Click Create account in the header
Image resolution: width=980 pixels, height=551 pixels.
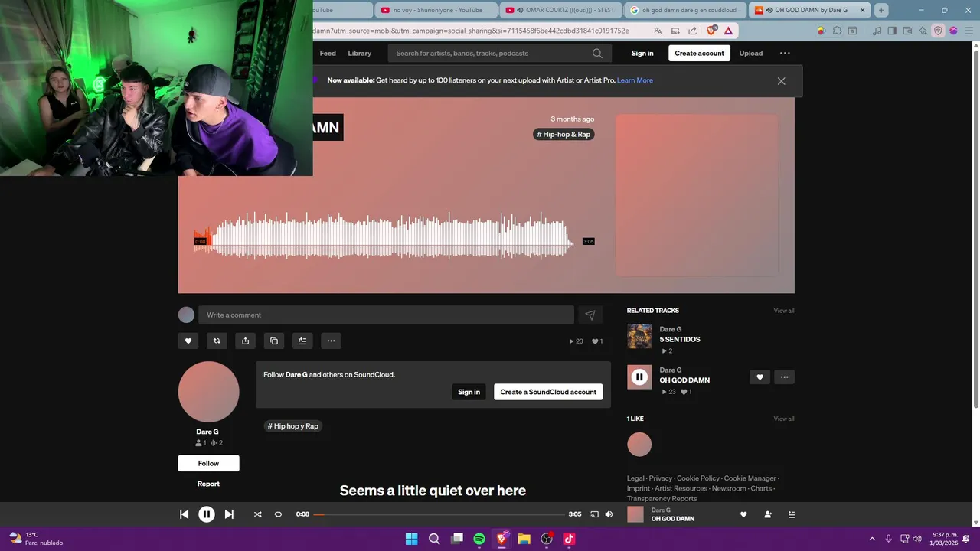click(x=699, y=53)
